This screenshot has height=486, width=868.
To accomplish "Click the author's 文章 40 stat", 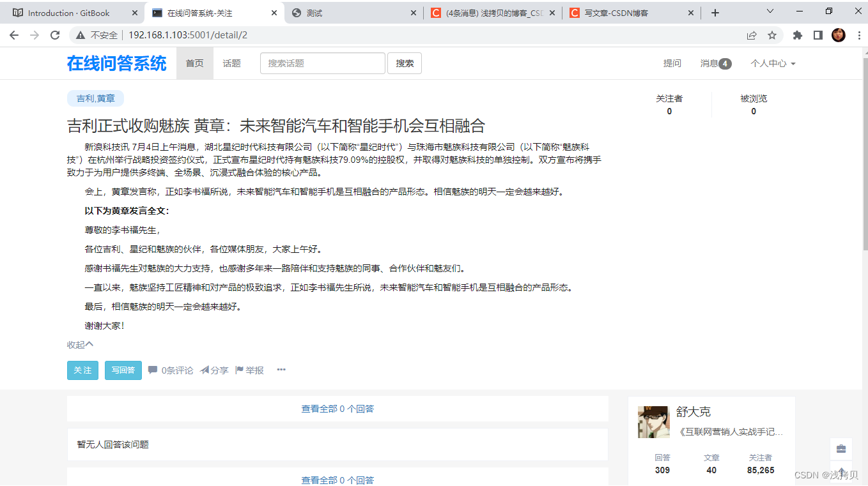I will coord(711,464).
